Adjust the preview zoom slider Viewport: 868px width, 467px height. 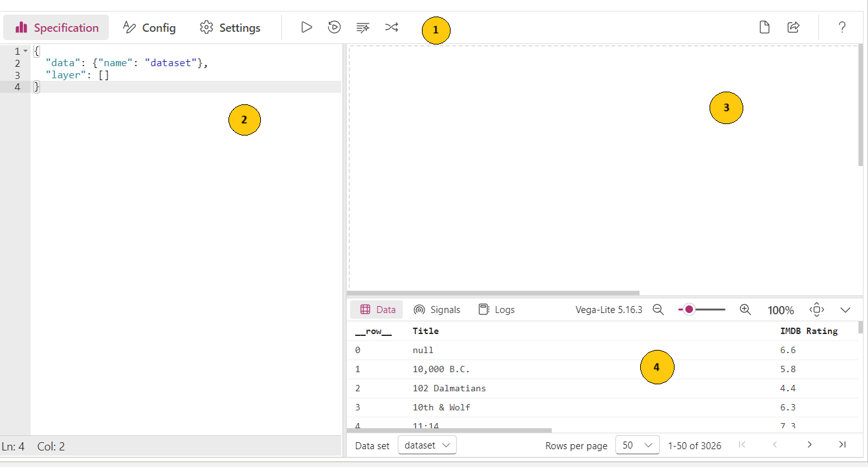click(x=689, y=309)
